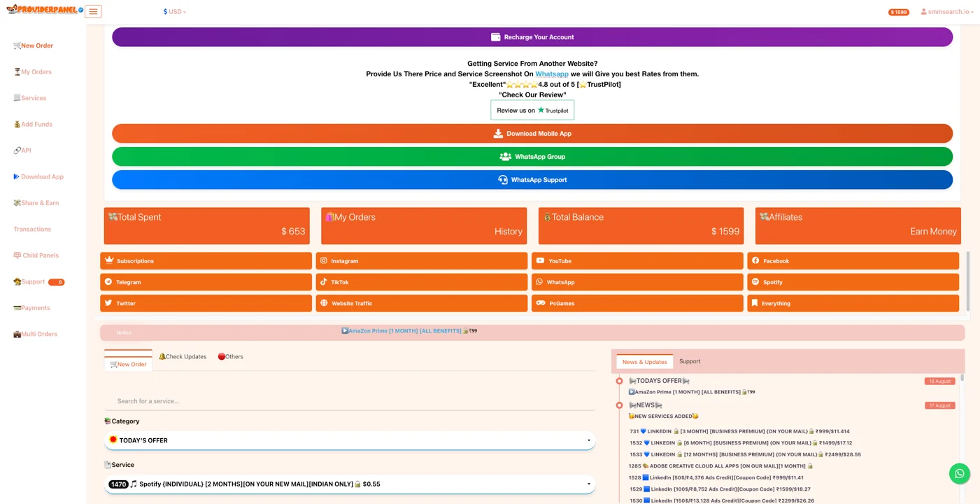Click the YouTube category icon
Image resolution: width=980 pixels, height=504 pixels.
(x=540, y=261)
